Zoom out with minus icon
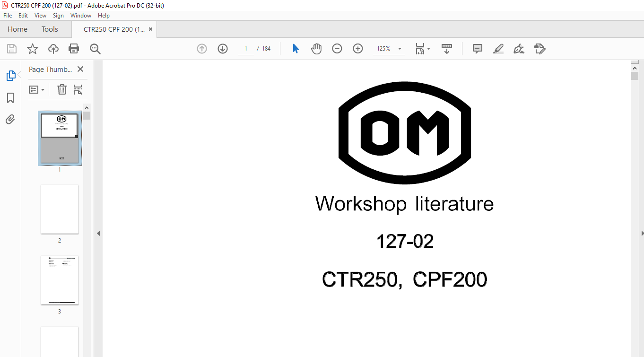Screen dimensions: 644x357 point(337,49)
